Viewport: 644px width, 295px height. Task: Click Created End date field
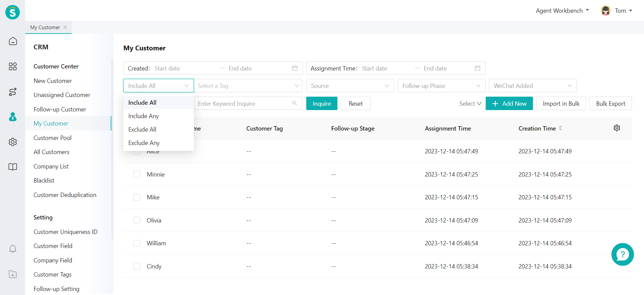coord(257,68)
